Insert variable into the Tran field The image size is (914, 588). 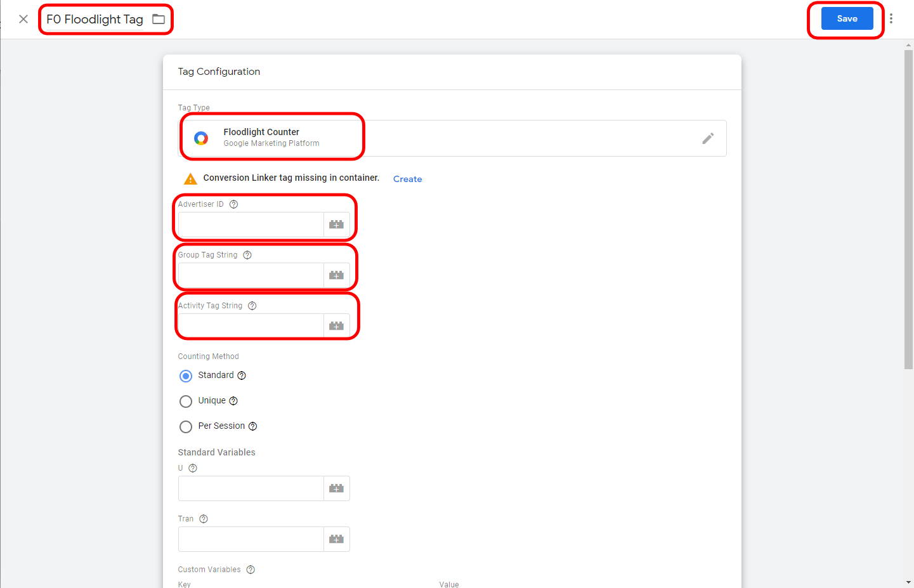[336, 539]
